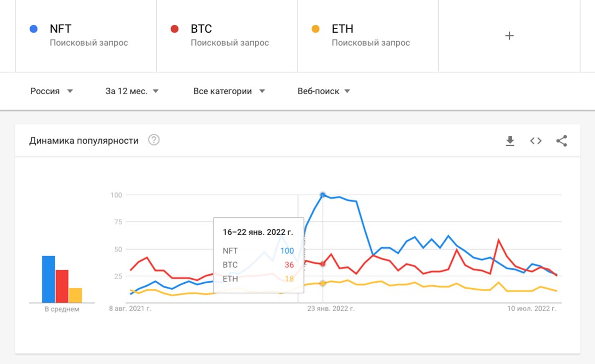595x364 pixels.
Task: Download the interest over time chart data
Action: (510, 141)
